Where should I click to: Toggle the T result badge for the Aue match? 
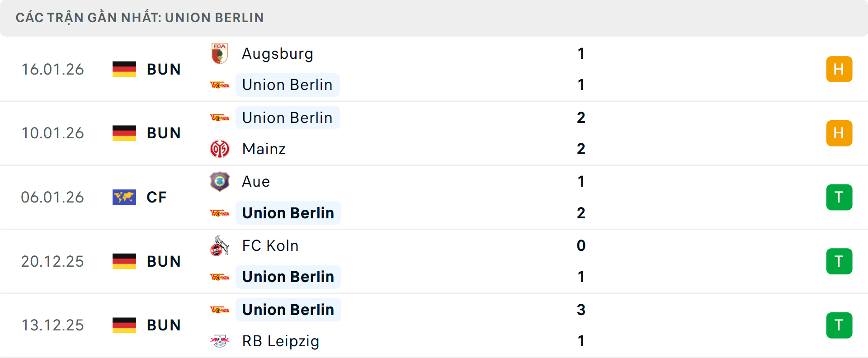[x=839, y=197]
